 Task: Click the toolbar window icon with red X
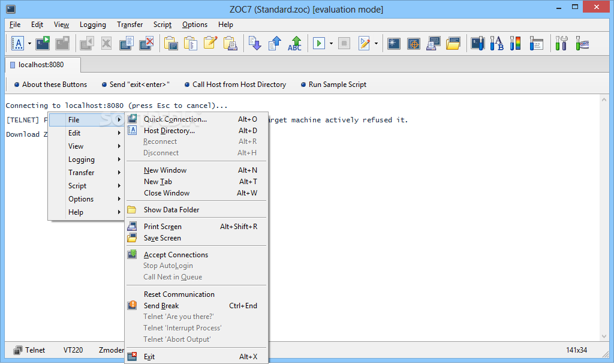point(146,43)
